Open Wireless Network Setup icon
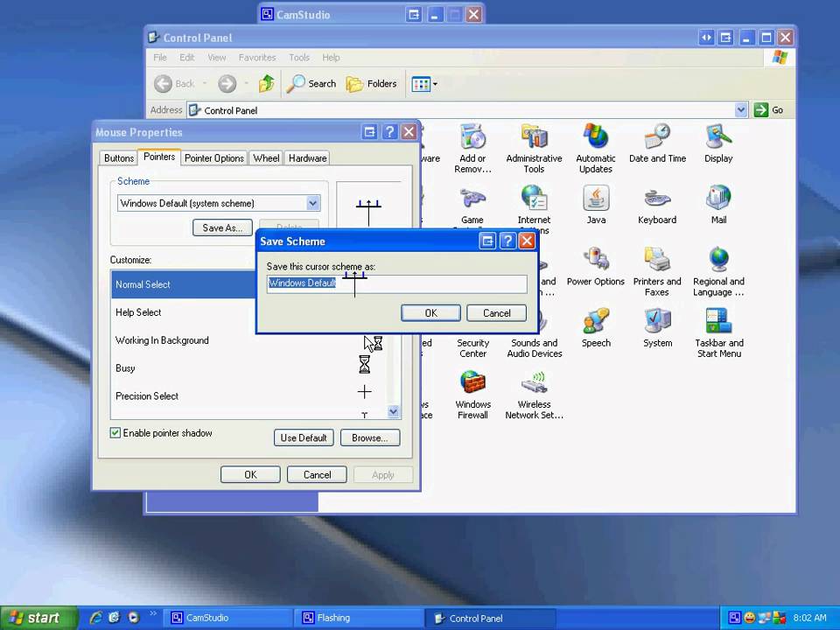The image size is (840, 630). coord(534,395)
